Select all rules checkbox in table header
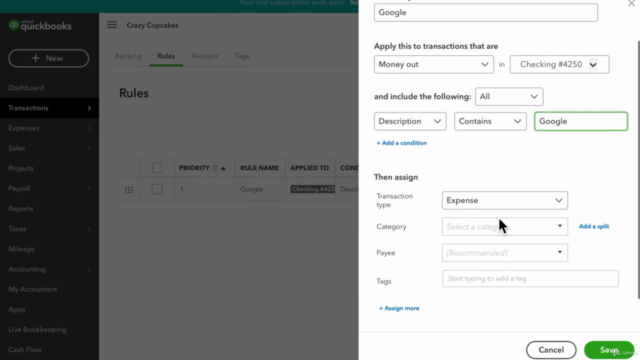 (157, 168)
